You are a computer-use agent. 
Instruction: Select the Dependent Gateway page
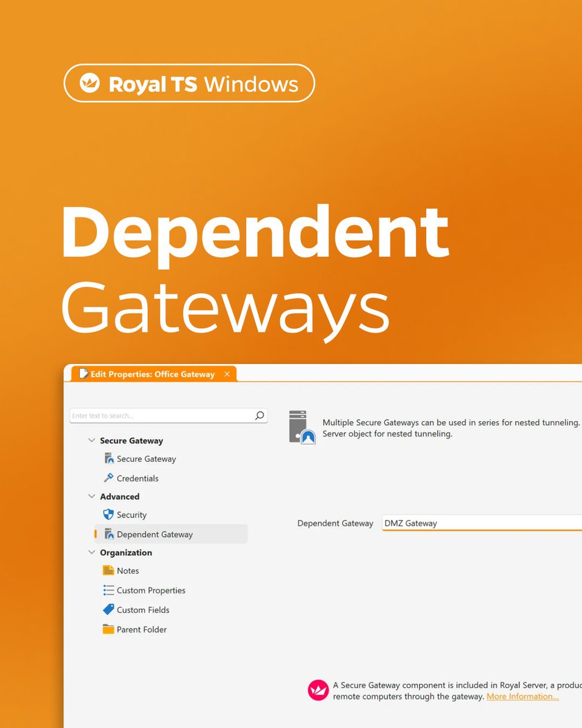click(170, 534)
